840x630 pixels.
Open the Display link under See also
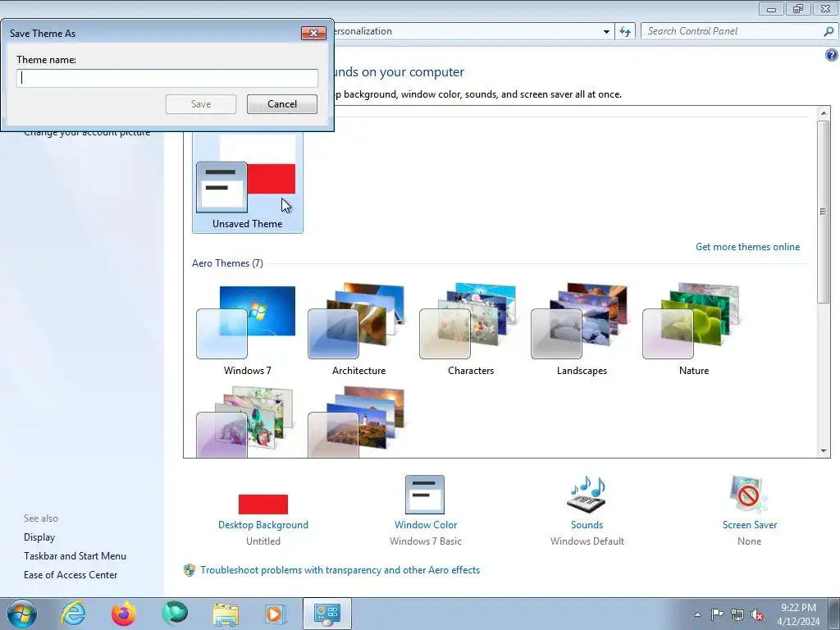pos(39,537)
